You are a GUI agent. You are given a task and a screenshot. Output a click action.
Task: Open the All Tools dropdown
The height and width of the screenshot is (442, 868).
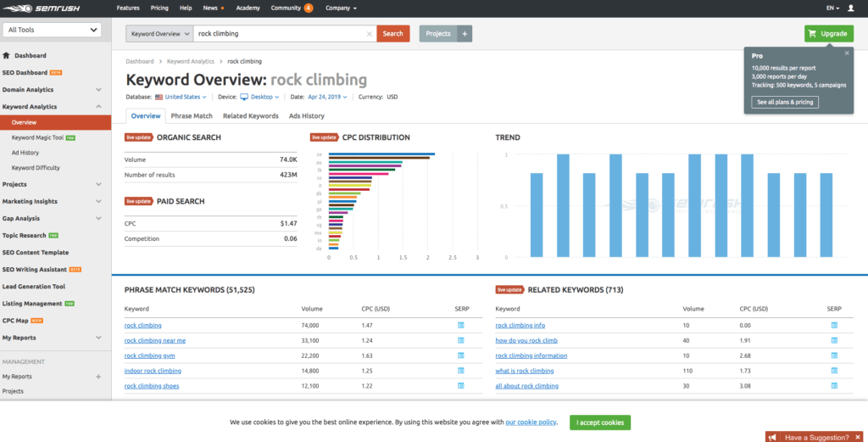click(52, 30)
